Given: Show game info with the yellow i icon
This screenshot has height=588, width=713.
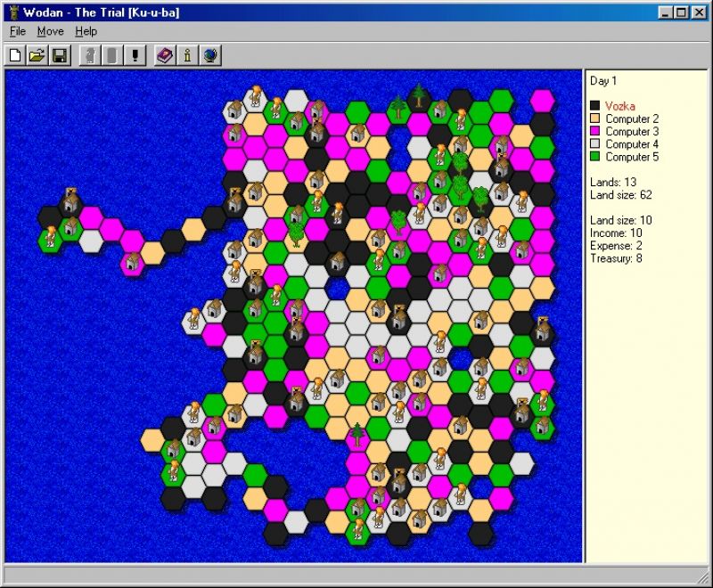Looking at the screenshot, I should click(x=187, y=55).
